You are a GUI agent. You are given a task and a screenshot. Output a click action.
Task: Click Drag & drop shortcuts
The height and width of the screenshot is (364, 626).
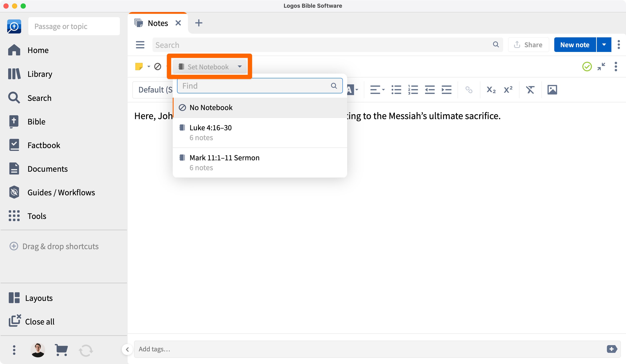[x=54, y=246]
